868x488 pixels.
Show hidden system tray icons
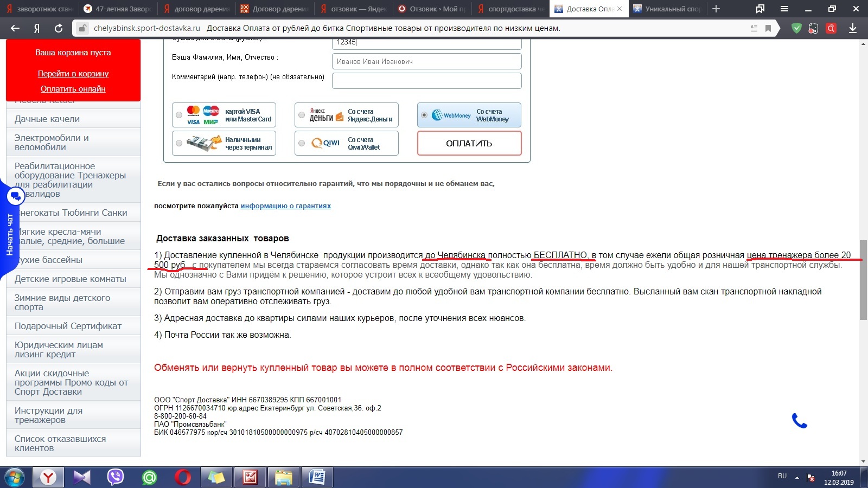point(797,477)
